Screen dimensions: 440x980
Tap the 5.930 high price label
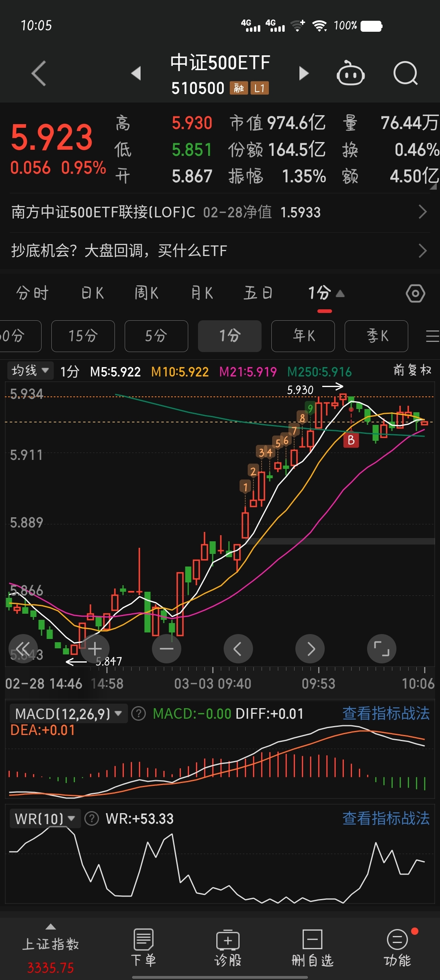point(300,390)
